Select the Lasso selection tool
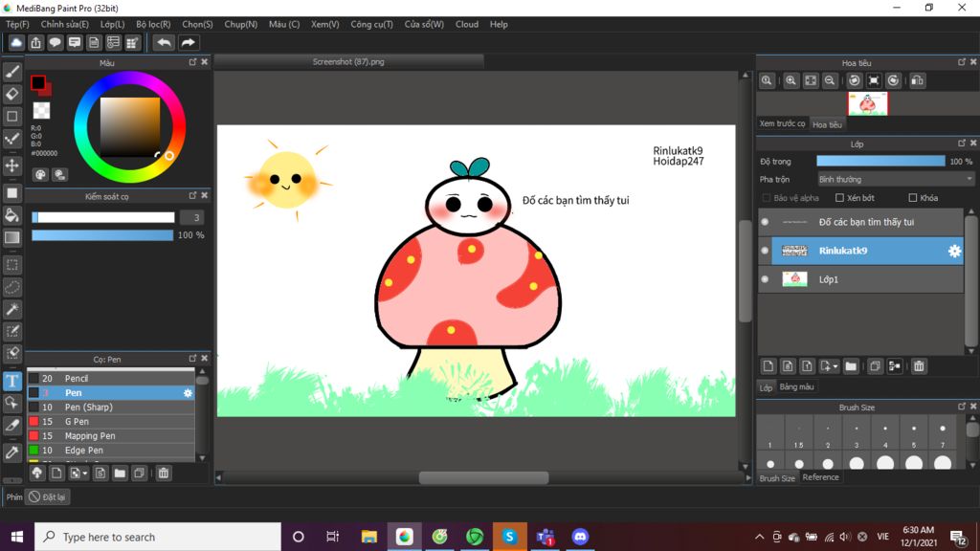Screen dimensions: 980x551 11,287
